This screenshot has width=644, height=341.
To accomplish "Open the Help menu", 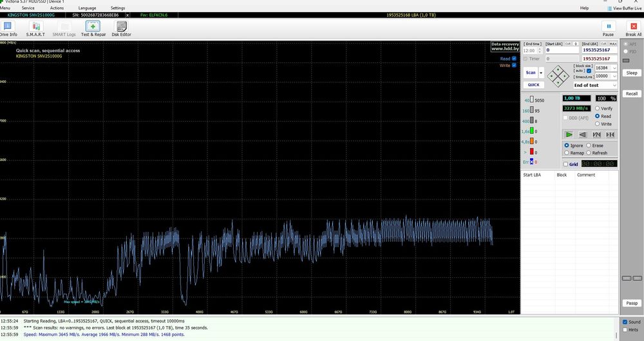I will click(x=584, y=8).
